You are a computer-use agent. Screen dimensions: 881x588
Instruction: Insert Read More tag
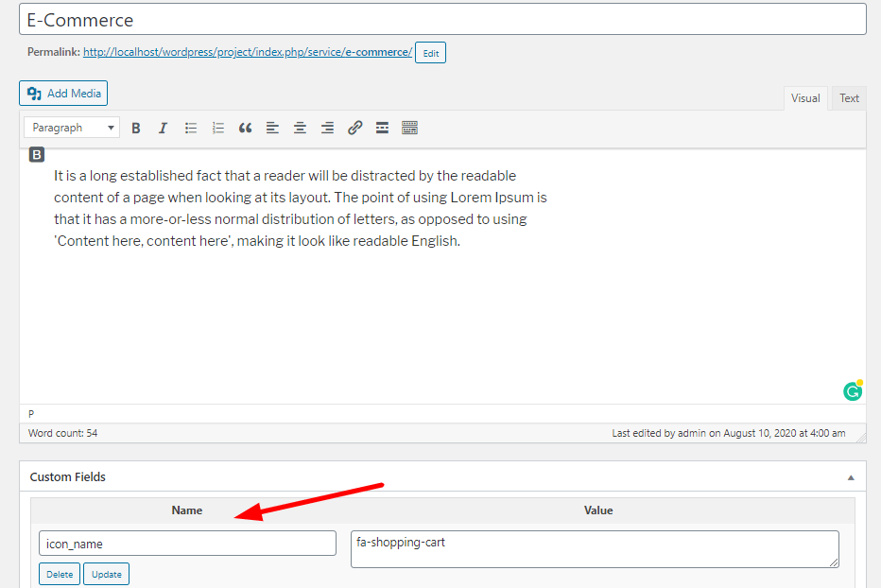click(x=382, y=129)
